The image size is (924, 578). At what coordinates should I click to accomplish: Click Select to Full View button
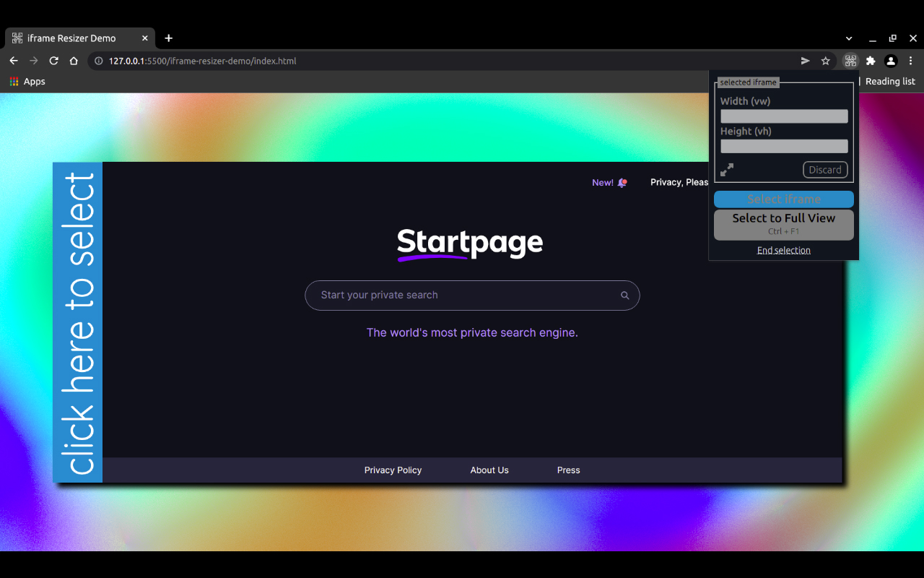click(x=784, y=225)
